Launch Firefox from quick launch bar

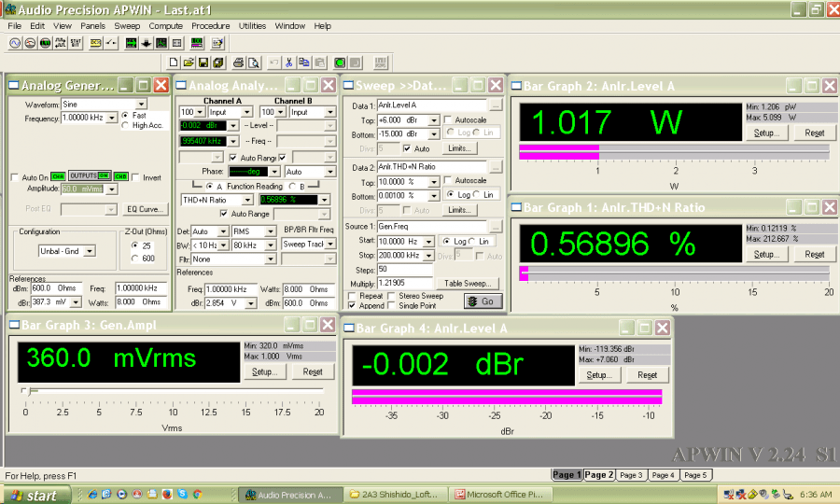click(167, 495)
